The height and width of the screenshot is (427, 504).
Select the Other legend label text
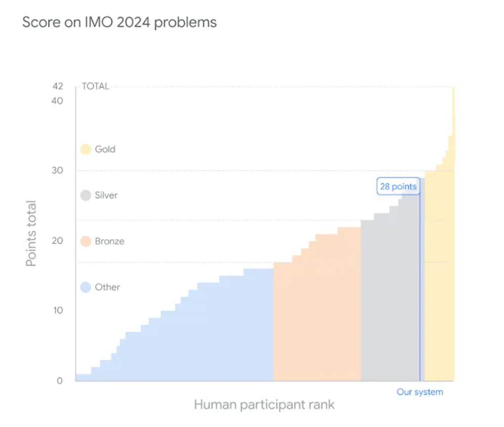107,287
